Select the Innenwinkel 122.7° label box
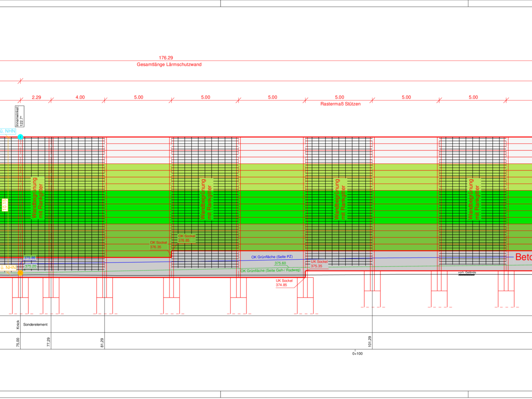 point(19,117)
